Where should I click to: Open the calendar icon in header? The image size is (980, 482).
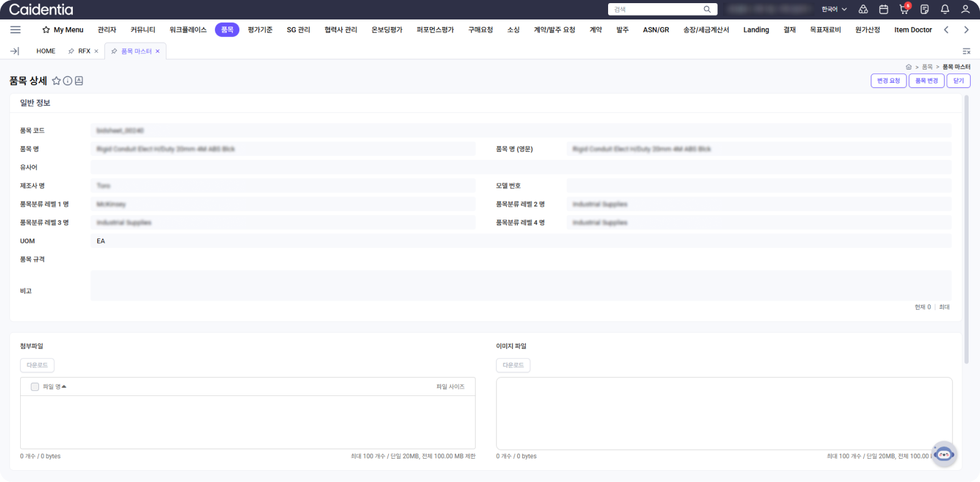(x=883, y=9)
